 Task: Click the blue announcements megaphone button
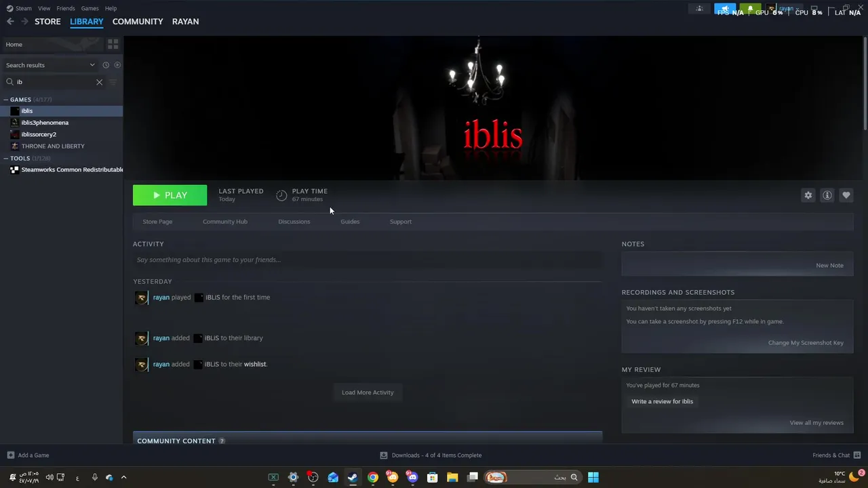coord(725,9)
